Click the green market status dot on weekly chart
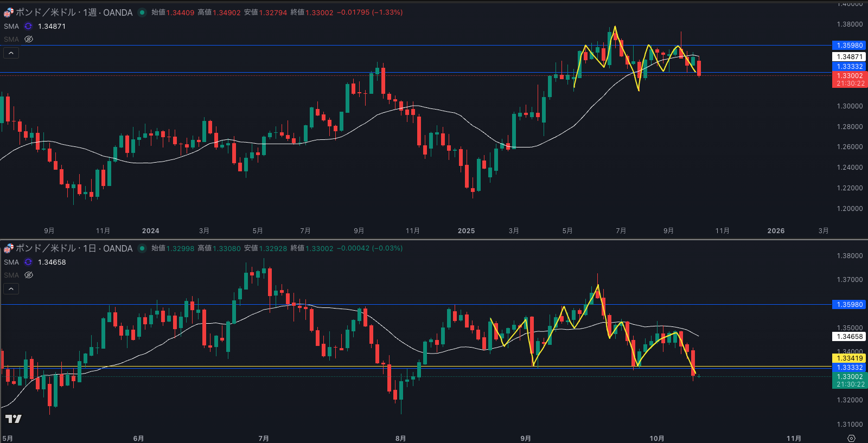868x443 pixels. click(142, 12)
